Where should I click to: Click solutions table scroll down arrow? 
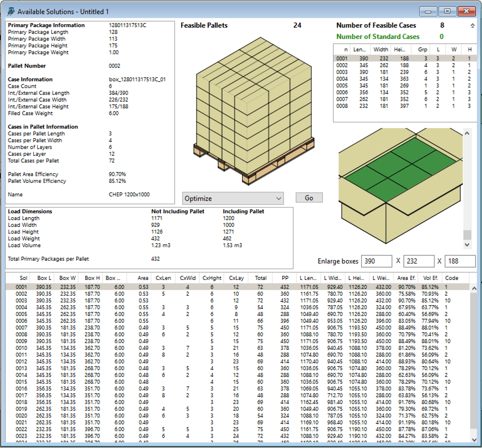click(x=474, y=440)
